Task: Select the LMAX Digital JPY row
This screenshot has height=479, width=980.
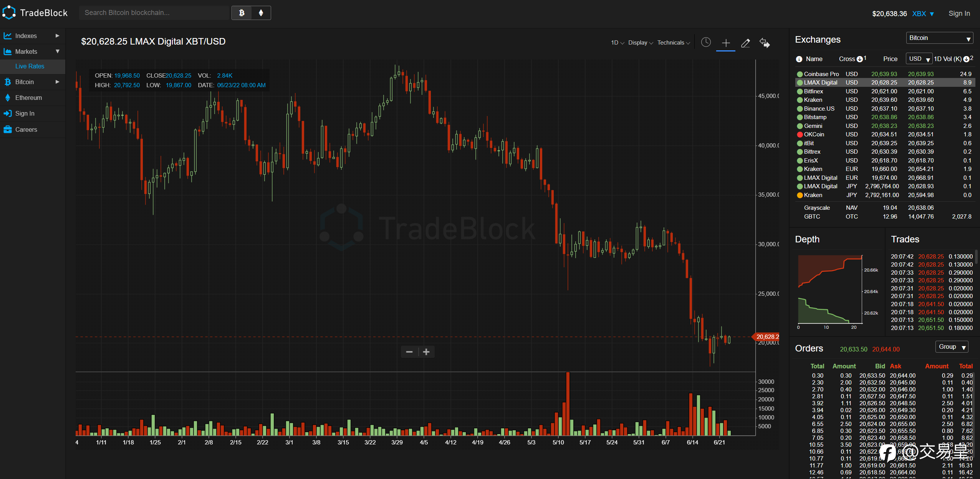Action: pyautogui.click(x=885, y=186)
